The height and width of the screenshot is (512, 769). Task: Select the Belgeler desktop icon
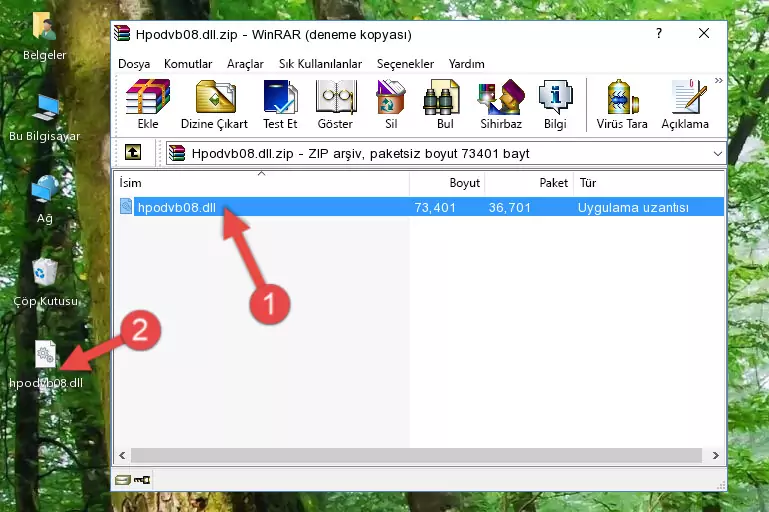(x=44, y=36)
